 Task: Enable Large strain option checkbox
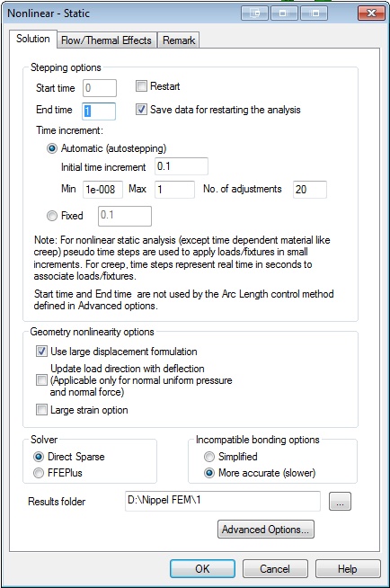41,409
